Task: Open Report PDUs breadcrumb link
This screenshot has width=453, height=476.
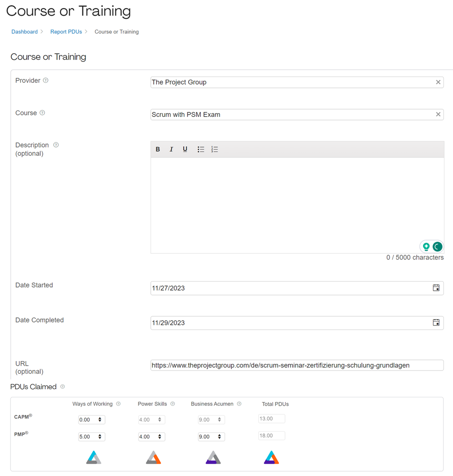Action: [66, 32]
